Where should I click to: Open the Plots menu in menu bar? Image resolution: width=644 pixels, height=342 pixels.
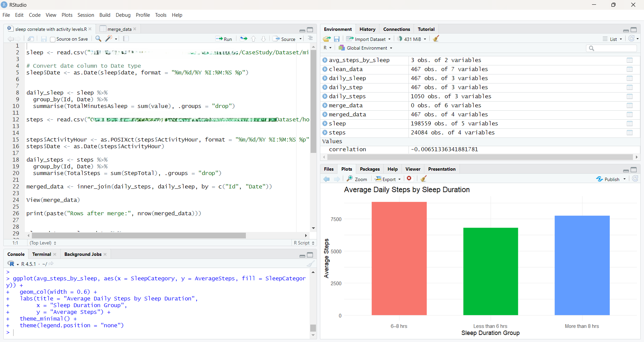[x=67, y=15]
